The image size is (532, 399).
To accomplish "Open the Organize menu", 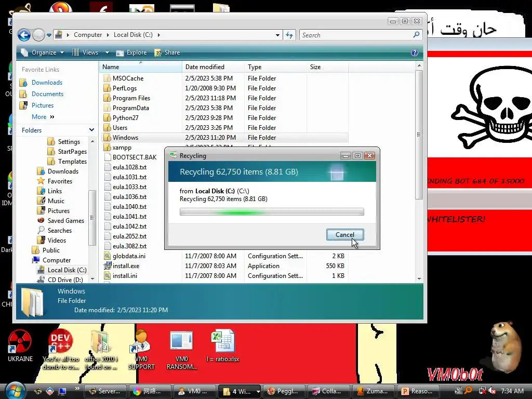I will pyautogui.click(x=43, y=52).
